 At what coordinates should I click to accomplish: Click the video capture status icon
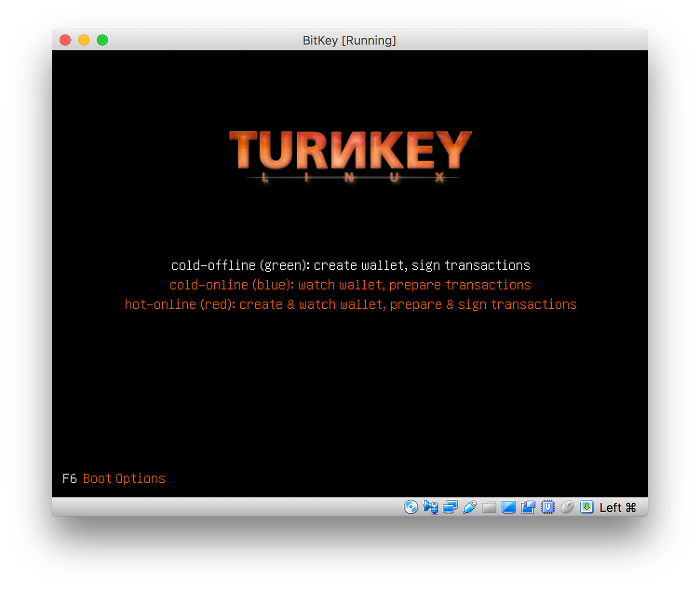point(528,507)
